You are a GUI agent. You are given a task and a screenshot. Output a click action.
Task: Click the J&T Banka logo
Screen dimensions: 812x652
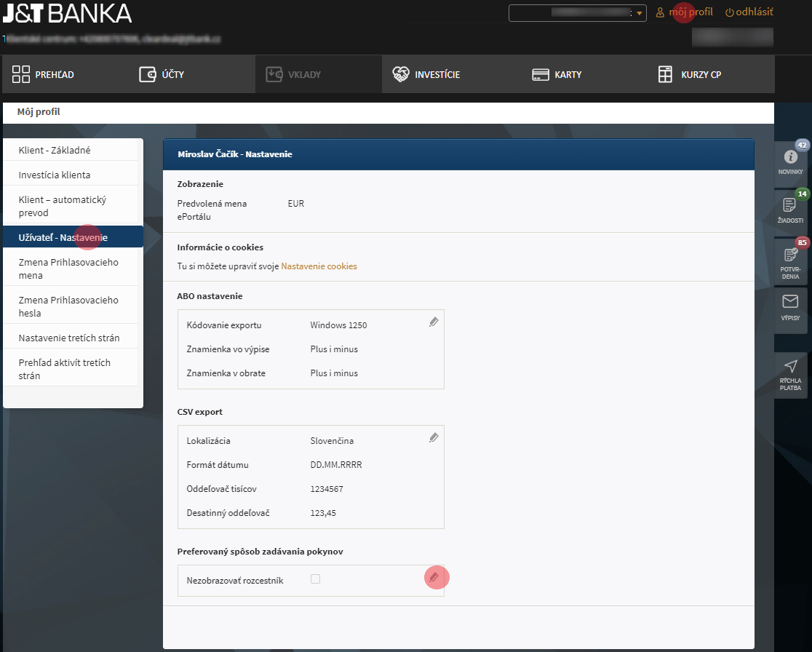67,13
